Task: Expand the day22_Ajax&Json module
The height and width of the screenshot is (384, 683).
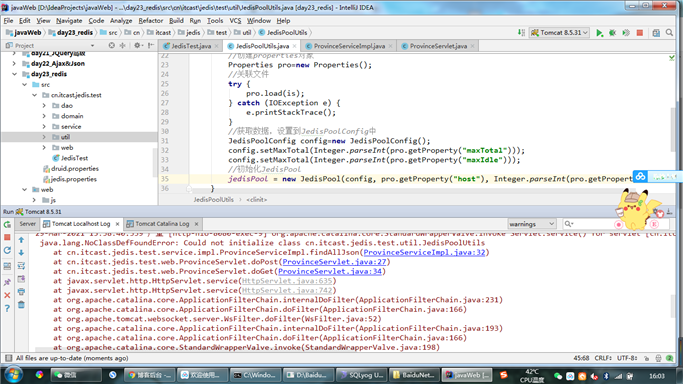Action: click(14, 64)
